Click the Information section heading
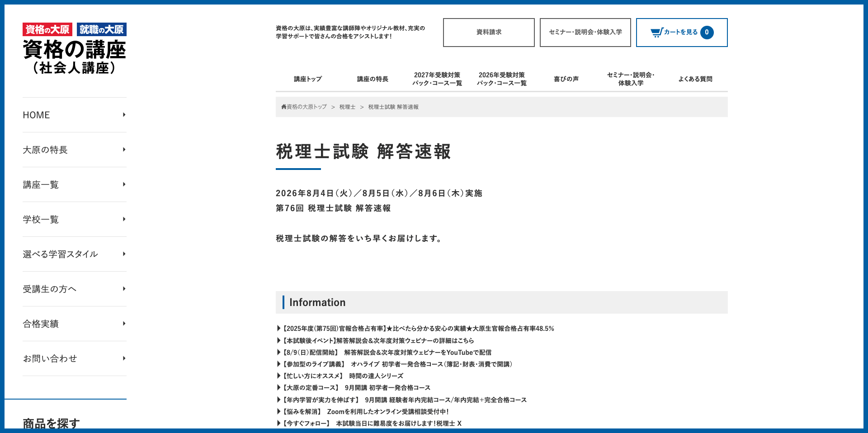The height and width of the screenshot is (433, 868). 317,302
